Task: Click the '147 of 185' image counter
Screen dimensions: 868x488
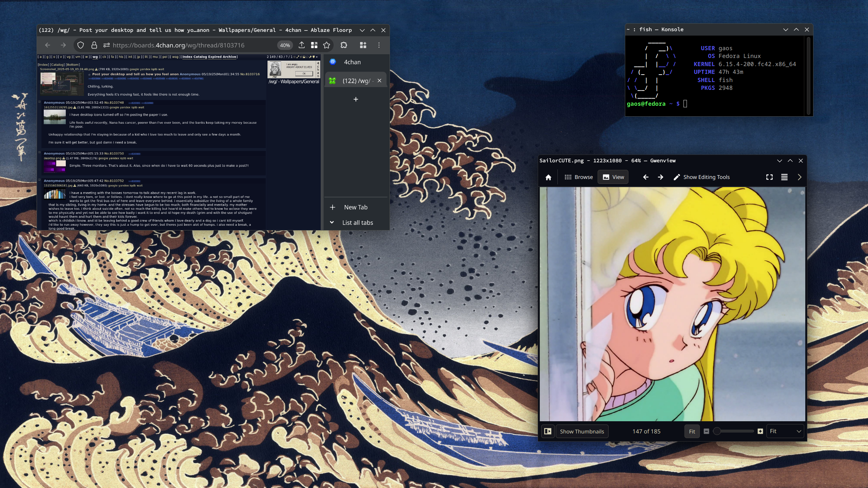Action: click(x=646, y=431)
